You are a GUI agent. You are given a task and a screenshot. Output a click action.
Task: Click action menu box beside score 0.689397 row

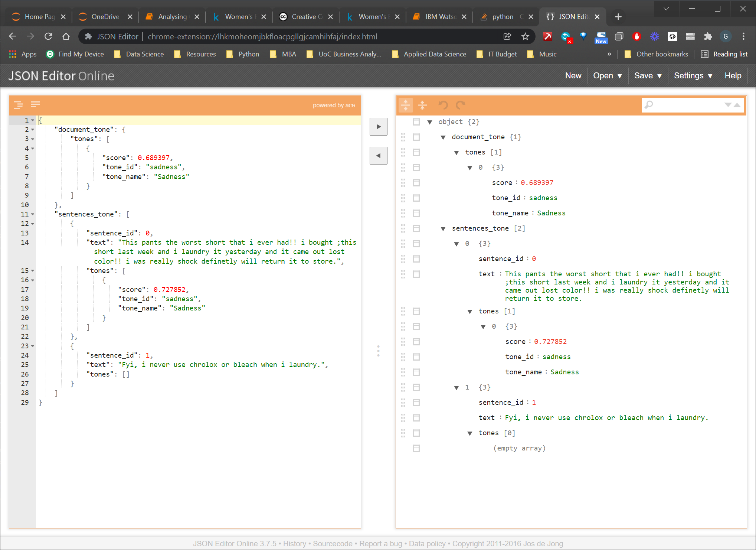coord(416,183)
